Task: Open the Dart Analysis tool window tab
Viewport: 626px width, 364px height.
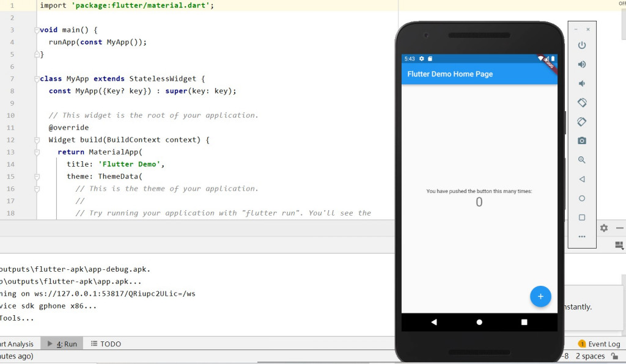Action: tap(17, 344)
